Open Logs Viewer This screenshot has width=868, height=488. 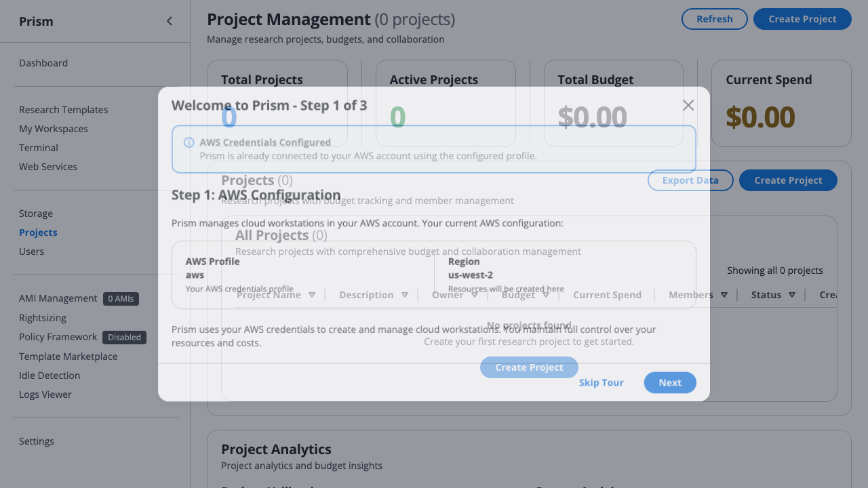[x=45, y=394]
